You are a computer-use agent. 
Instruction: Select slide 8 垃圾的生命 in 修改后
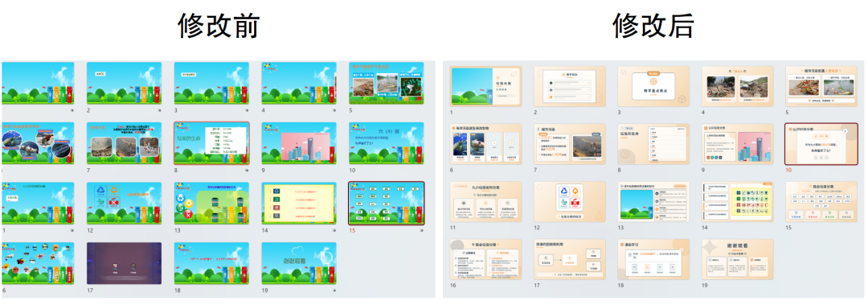point(653,143)
